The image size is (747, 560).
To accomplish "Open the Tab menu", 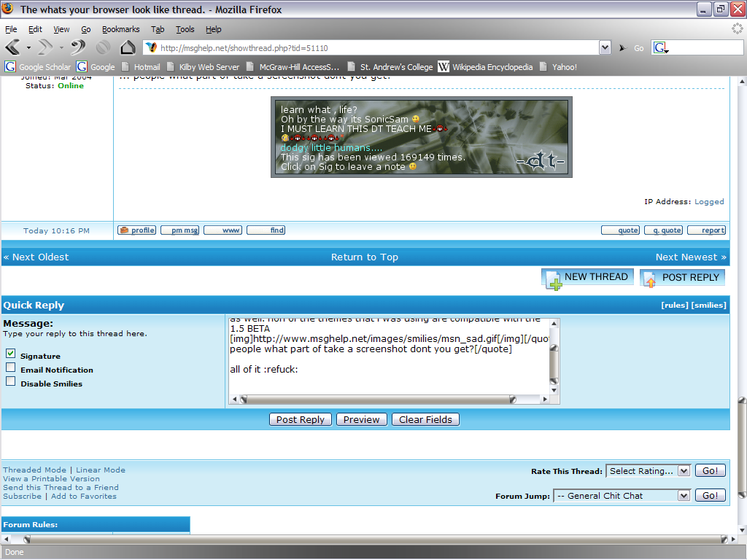I will tap(158, 29).
